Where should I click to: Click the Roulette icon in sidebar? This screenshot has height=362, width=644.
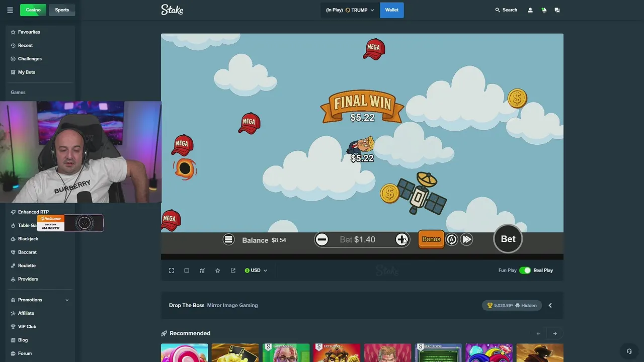pyautogui.click(x=13, y=265)
